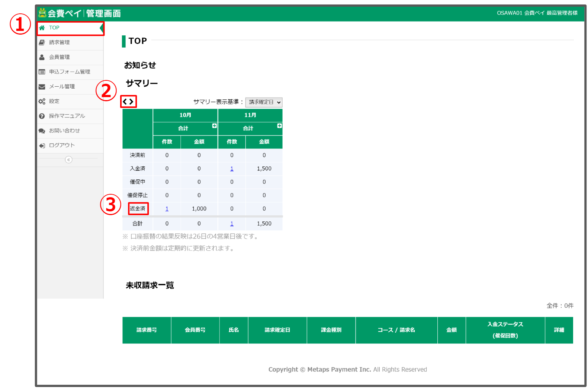Expand the 10月 合計 column details
Image resolution: width=588 pixels, height=390 pixels.
coord(214,126)
